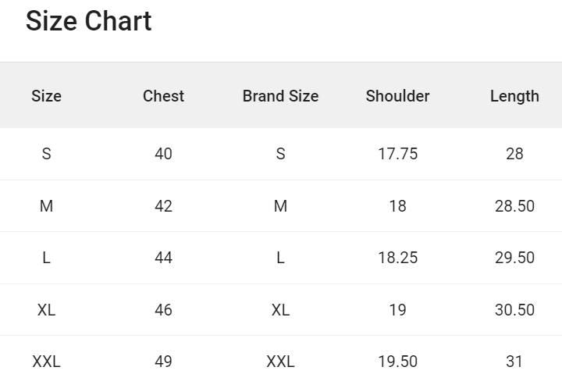Image resolution: width=562 pixels, height=392 pixels.
Task: Select chest value 42 for size M
Action: (x=163, y=206)
